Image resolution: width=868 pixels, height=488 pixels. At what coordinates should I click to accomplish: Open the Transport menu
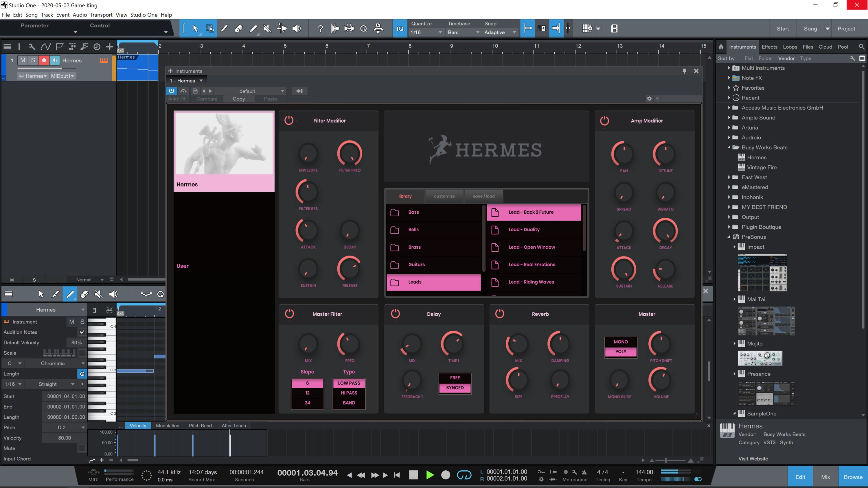[x=101, y=15]
